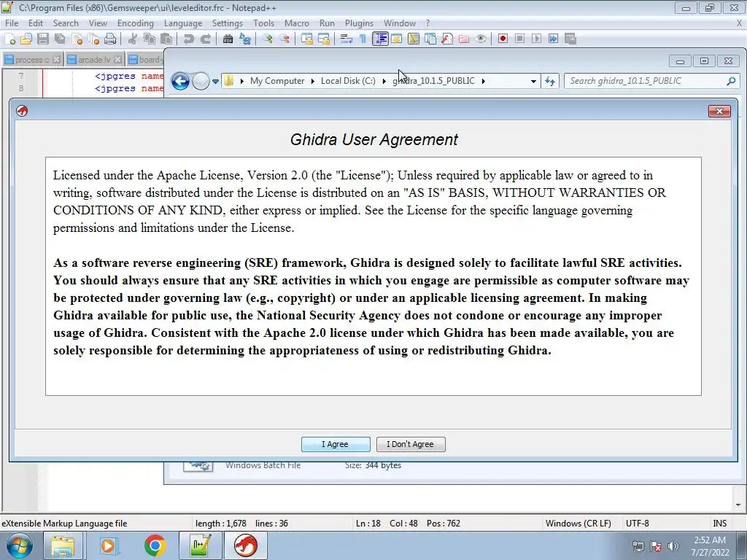Click Run macro multiple times icon
This screenshot has height=560, width=747.
point(553,39)
